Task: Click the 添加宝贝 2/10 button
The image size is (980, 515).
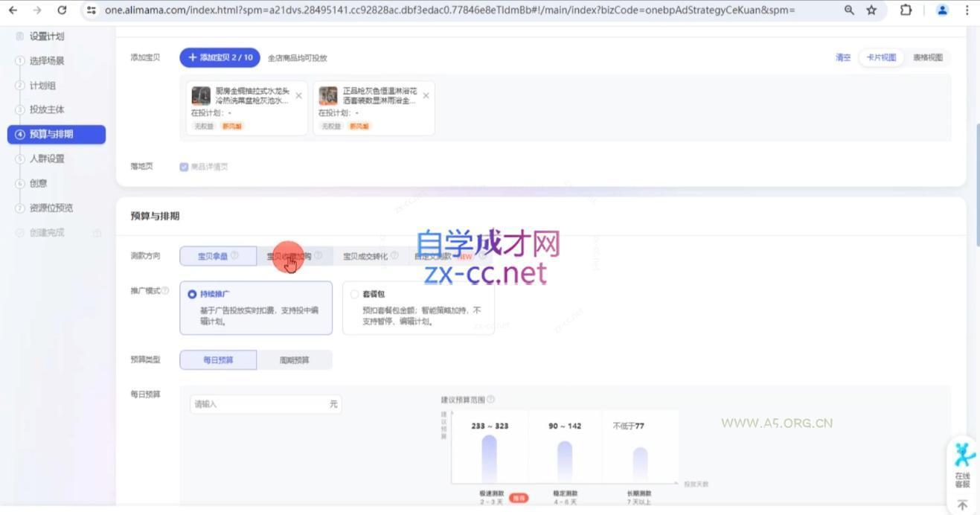Action: click(x=218, y=57)
